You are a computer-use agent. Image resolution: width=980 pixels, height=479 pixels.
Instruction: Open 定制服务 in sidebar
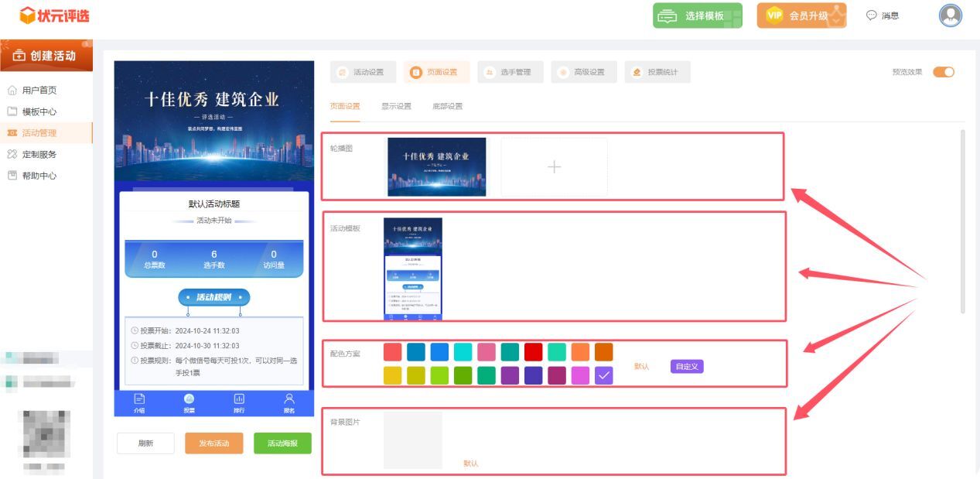(39, 155)
